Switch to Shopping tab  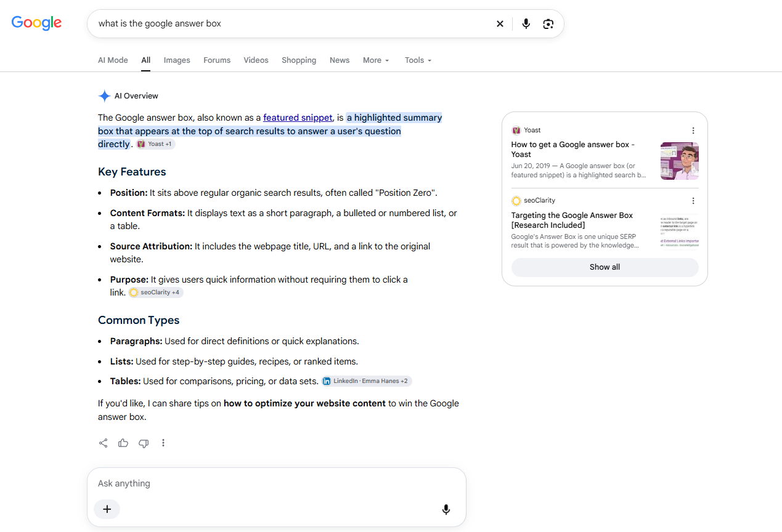coord(299,60)
